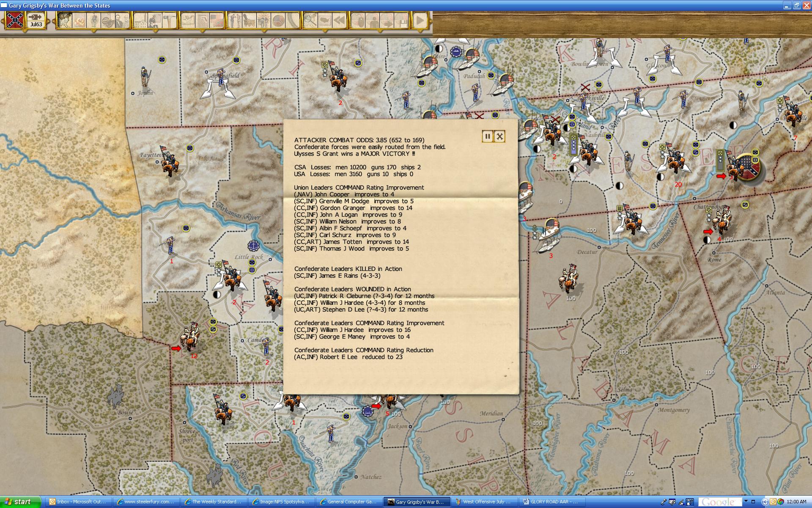This screenshot has width=812, height=508.
Task: Pause the combat report with the pause button
Action: coord(488,136)
